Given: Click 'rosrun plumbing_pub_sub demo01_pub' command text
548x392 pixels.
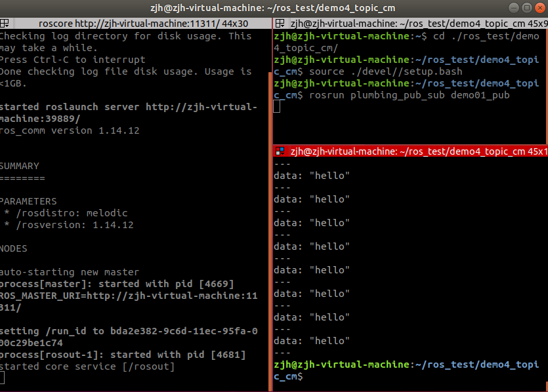Looking at the screenshot, I should 410,95.
